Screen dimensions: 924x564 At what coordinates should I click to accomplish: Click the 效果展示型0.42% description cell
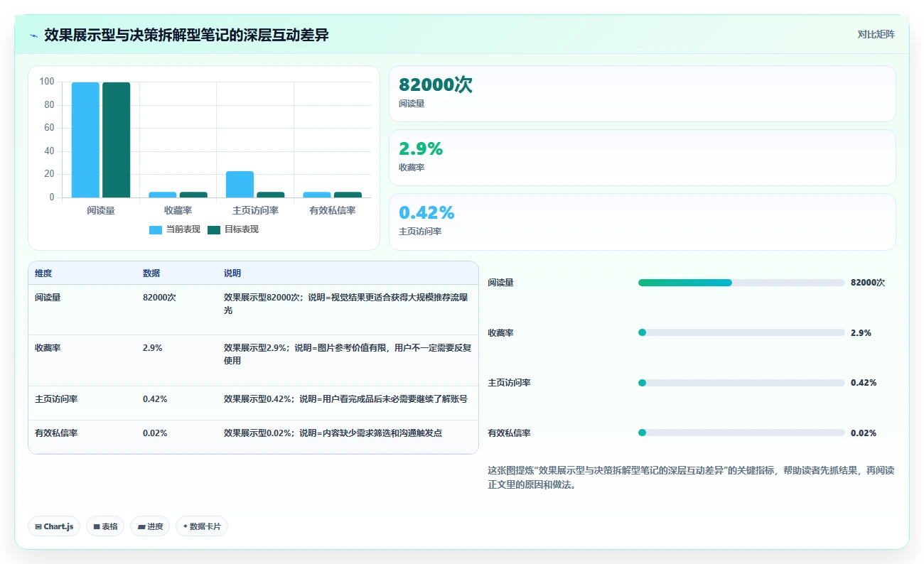[x=348, y=403]
